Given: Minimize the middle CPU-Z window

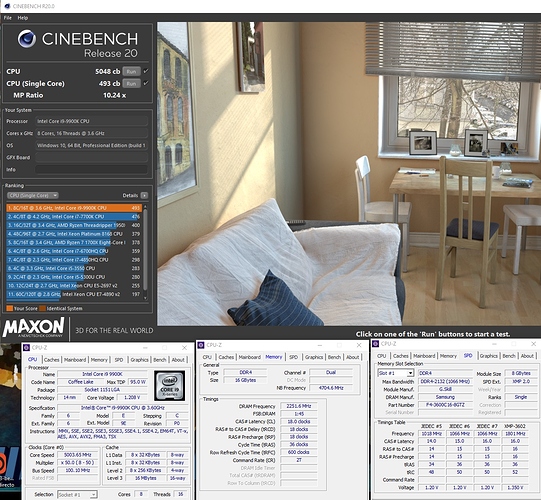Looking at the screenshot, I should point(319,345).
